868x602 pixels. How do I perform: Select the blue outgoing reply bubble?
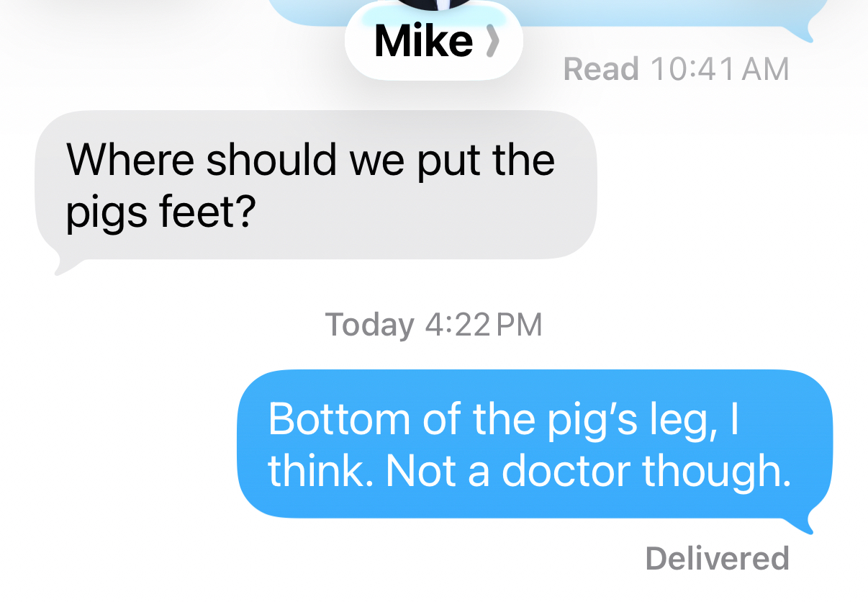point(535,444)
